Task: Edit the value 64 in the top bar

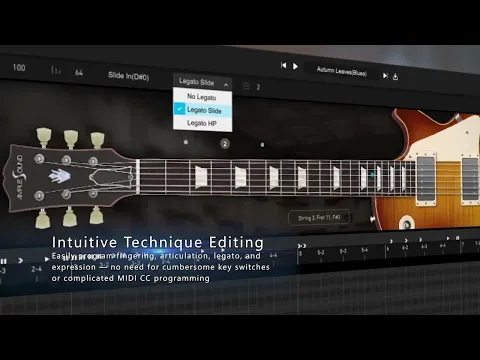Action: pos(79,72)
